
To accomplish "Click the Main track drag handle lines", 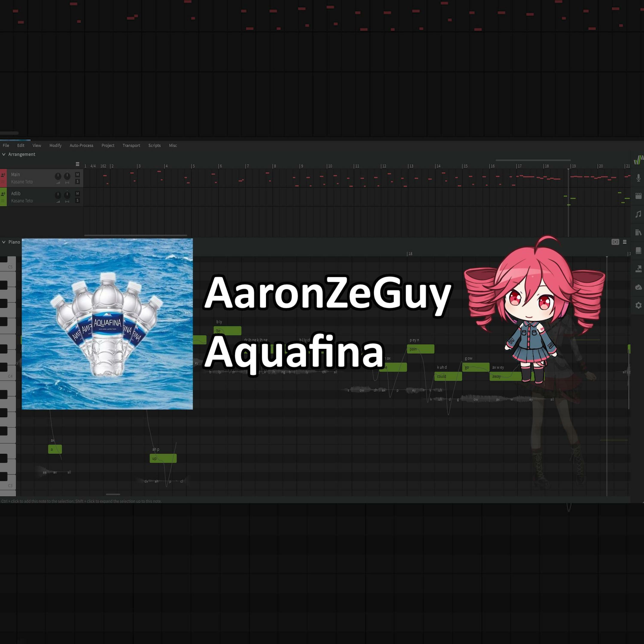I will (3, 182).
